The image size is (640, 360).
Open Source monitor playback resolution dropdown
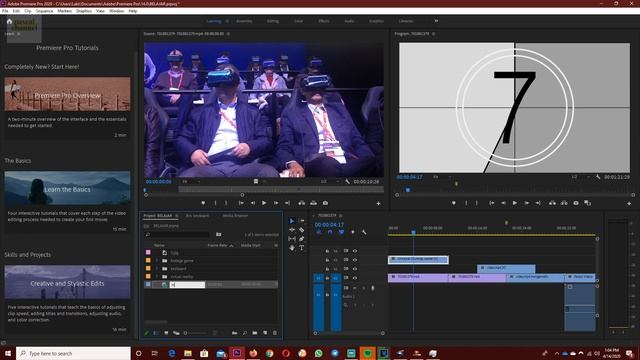[329, 182]
